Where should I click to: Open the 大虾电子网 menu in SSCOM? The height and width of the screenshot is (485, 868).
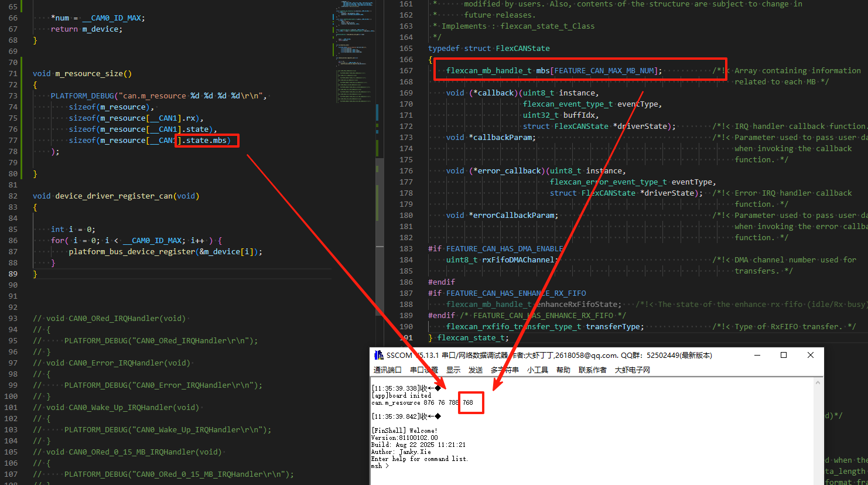[x=632, y=370]
